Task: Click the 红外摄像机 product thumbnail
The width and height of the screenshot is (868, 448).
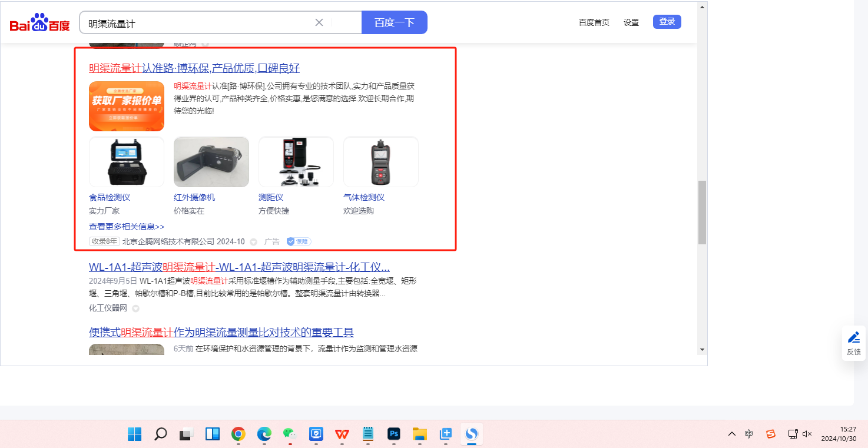Action: point(211,162)
